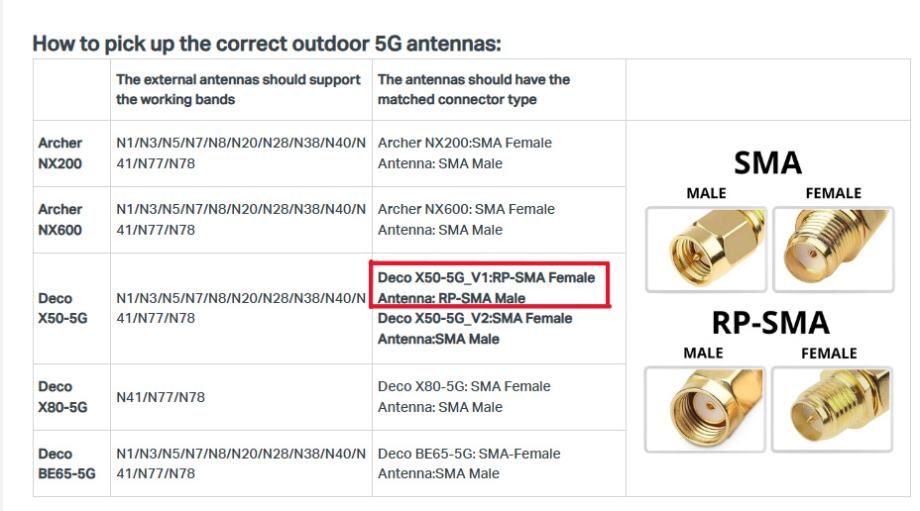Click the highlighted Deco X50-5G_V1 RP-SMA text

(486, 287)
